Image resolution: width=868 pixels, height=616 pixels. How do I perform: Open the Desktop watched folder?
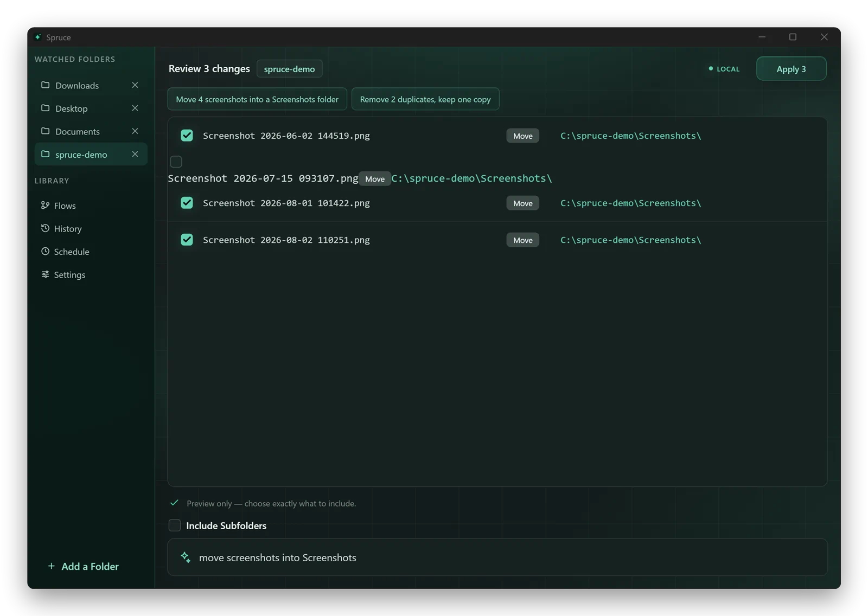[91, 108]
